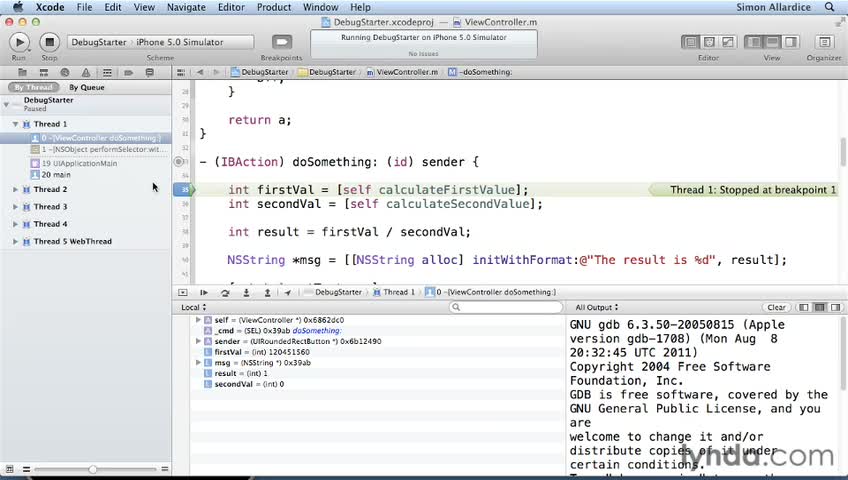Viewport: 848px width, 480px height.
Task: Hide the Debug area pane
Action: [772, 42]
